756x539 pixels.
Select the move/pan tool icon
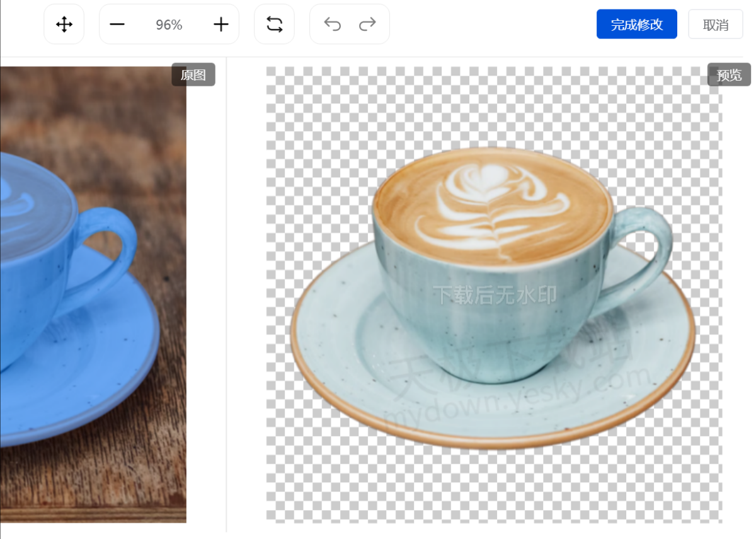click(x=64, y=25)
